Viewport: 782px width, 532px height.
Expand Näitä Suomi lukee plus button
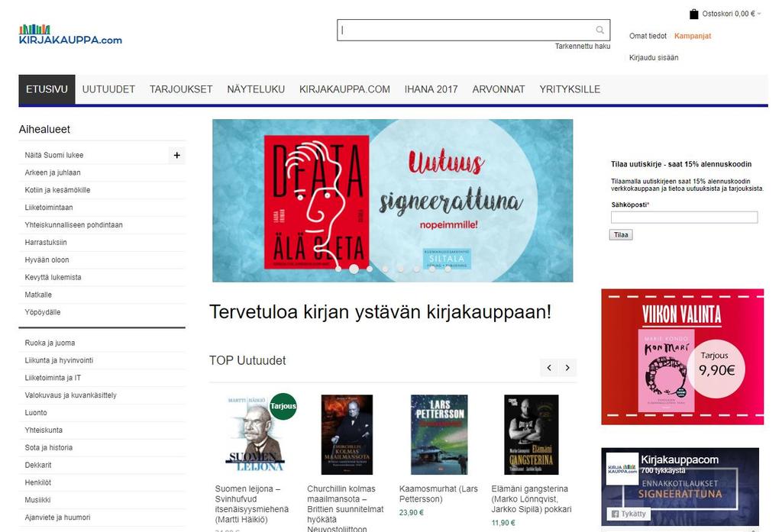pyautogui.click(x=176, y=155)
